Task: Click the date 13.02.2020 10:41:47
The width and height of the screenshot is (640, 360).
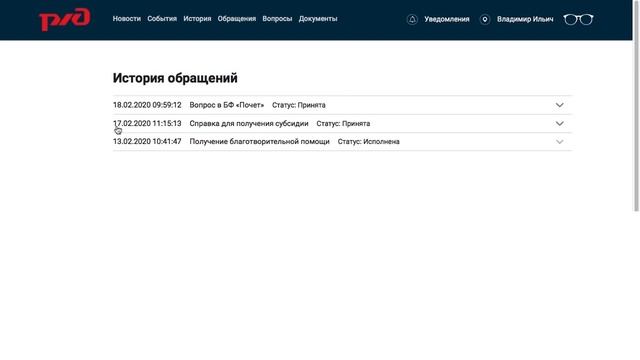Action: point(147,142)
